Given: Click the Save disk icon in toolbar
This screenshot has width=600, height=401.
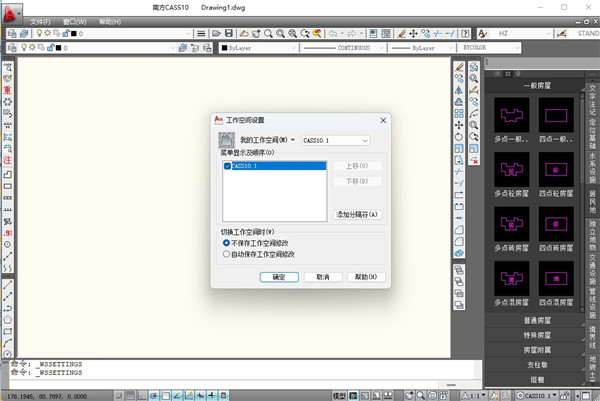Looking at the screenshot, I should point(229,33).
